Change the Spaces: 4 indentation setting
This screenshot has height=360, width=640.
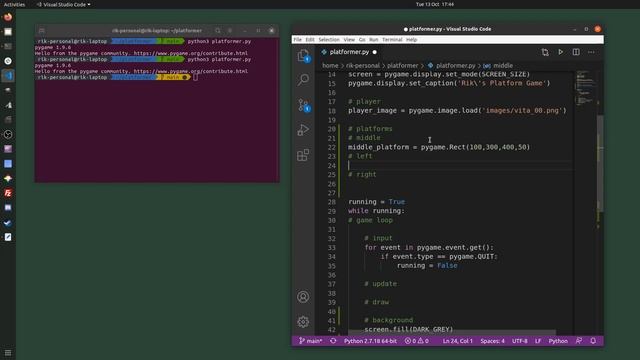(x=492, y=341)
